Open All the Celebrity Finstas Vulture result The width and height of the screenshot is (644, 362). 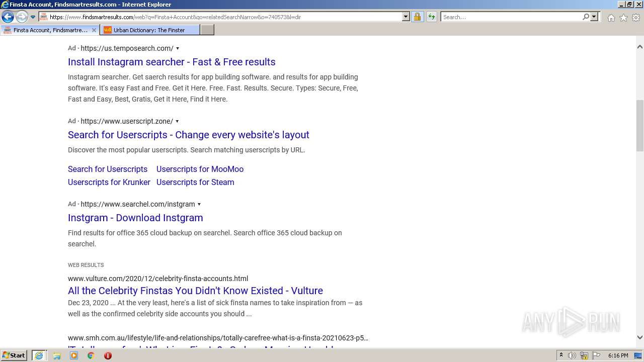(195, 291)
